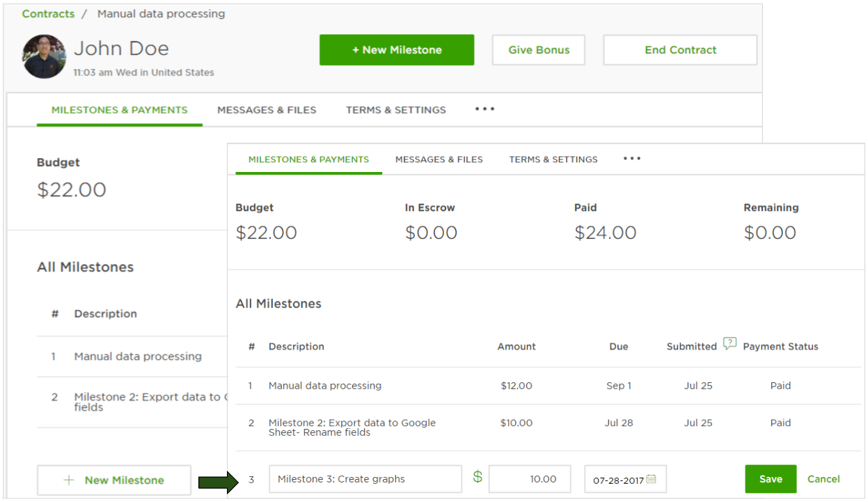Click John Doe's profile photo
The width and height of the screenshot is (868, 502).
pos(45,56)
